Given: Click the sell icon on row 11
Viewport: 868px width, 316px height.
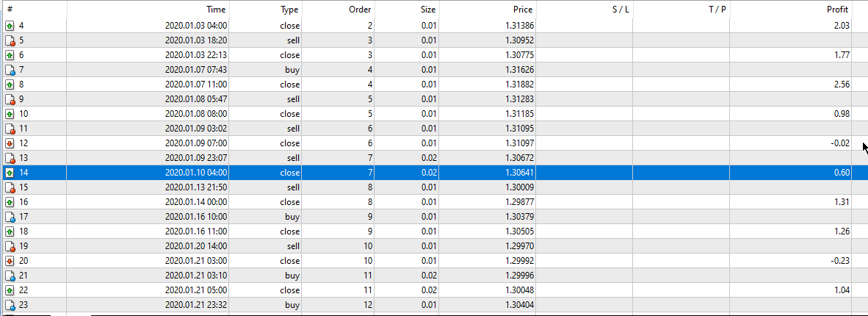Looking at the screenshot, I should tap(10, 129).
